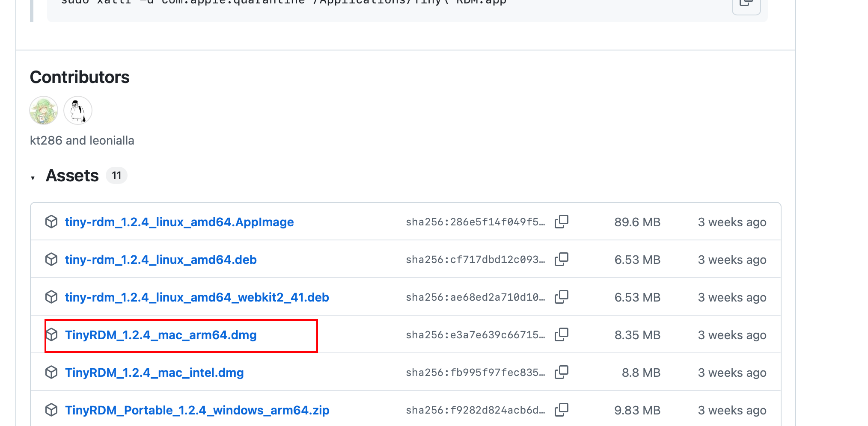Download tiny-rdm_1.2.4_linux_amd64.AppImage
Screen dimensions: 868x426
click(x=179, y=222)
